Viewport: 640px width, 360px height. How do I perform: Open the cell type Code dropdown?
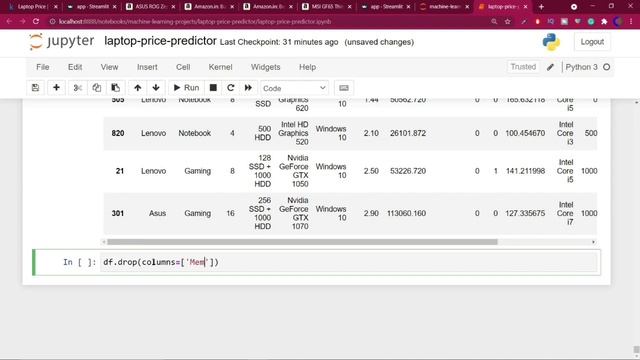294,88
